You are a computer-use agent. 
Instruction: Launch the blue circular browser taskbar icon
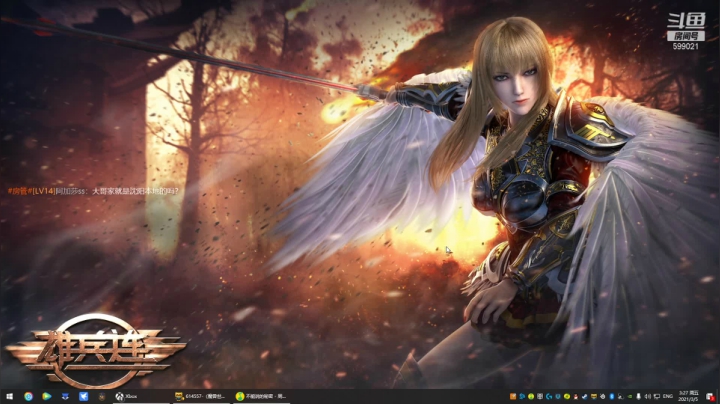pyautogui.click(x=28, y=396)
